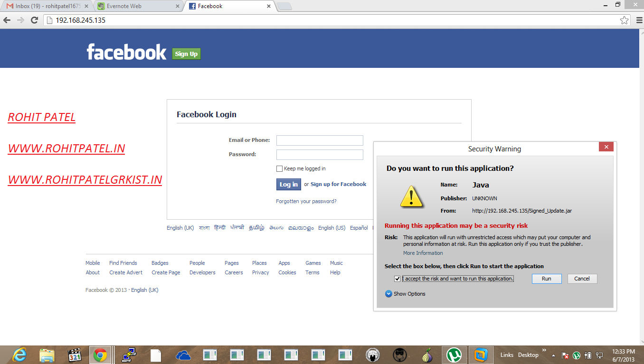Image resolution: width=644 pixels, height=364 pixels.
Task: Click Forgotten your password link
Action: pyautogui.click(x=306, y=201)
